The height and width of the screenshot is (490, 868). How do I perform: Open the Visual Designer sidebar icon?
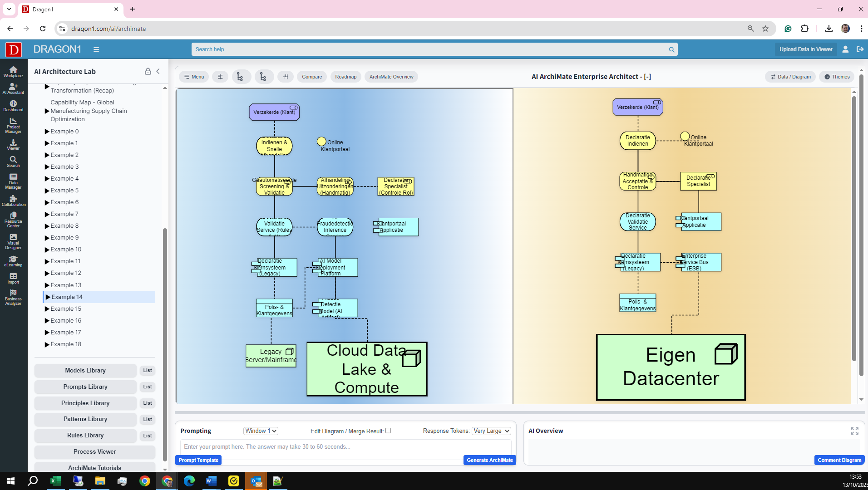pos(13,241)
